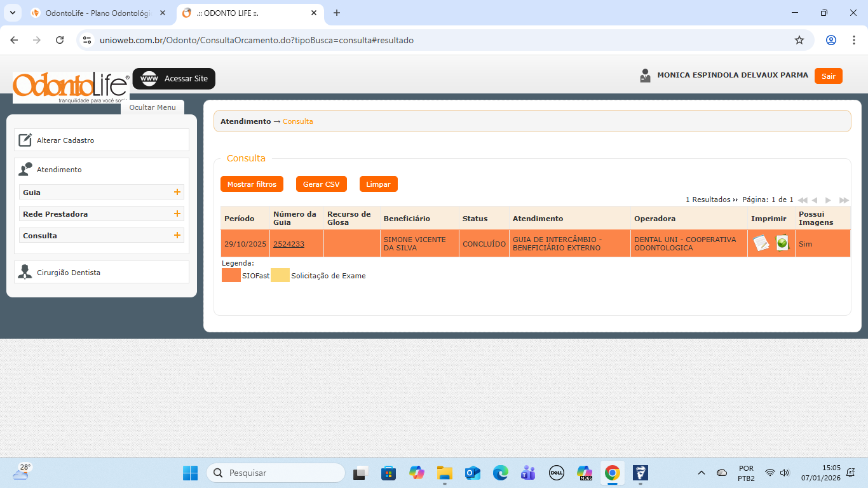Click the Atendimento chat-person icon
This screenshot has height=488, width=868.
(25, 170)
